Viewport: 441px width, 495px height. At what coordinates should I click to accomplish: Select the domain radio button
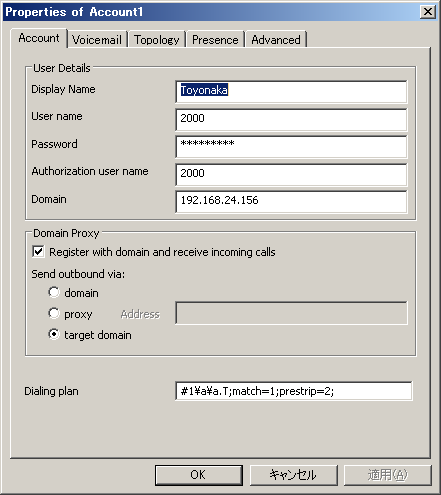coord(54,292)
